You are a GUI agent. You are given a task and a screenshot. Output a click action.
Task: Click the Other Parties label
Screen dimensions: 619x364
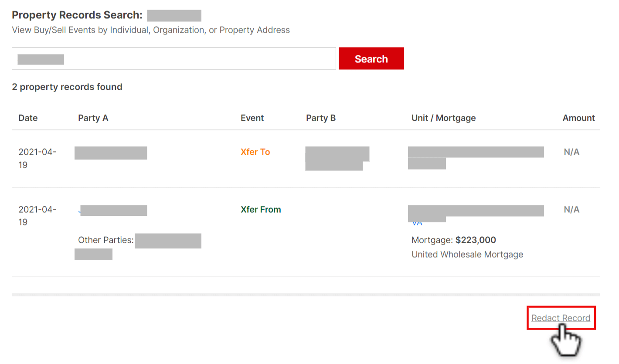pyautogui.click(x=105, y=240)
